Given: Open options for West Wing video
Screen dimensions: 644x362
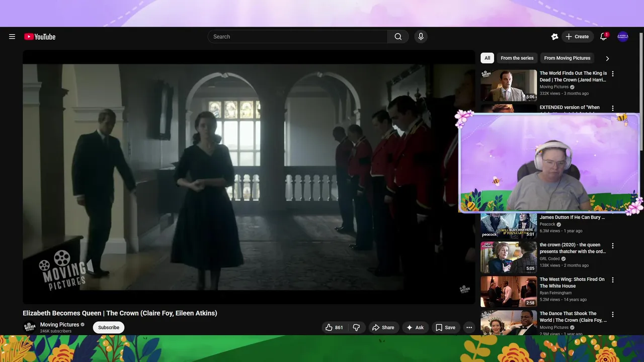Looking at the screenshot, I should point(612,280).
